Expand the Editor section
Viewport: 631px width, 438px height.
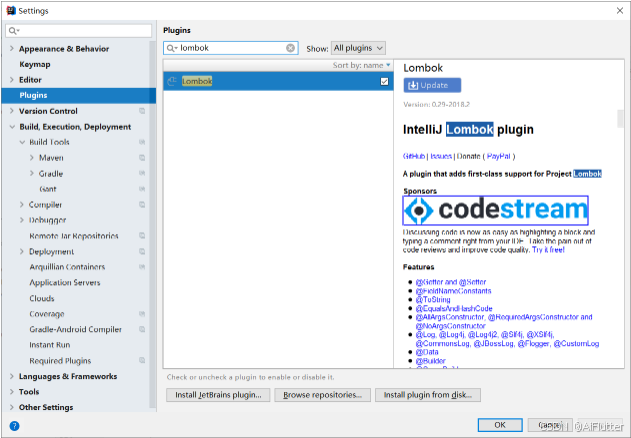(x=12, y=80)
